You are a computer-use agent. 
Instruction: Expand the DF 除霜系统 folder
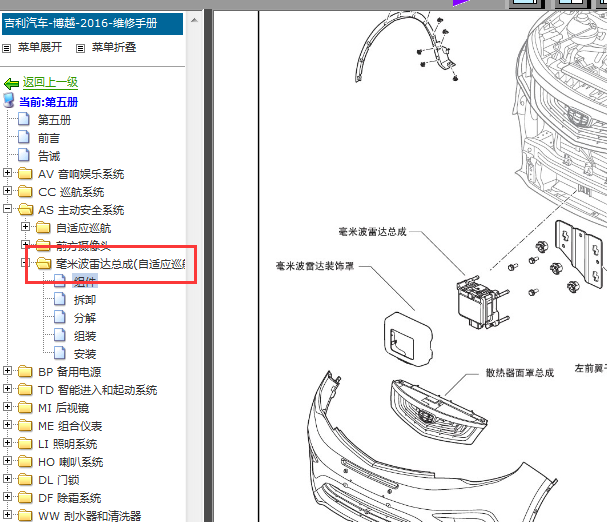(7, 496)
